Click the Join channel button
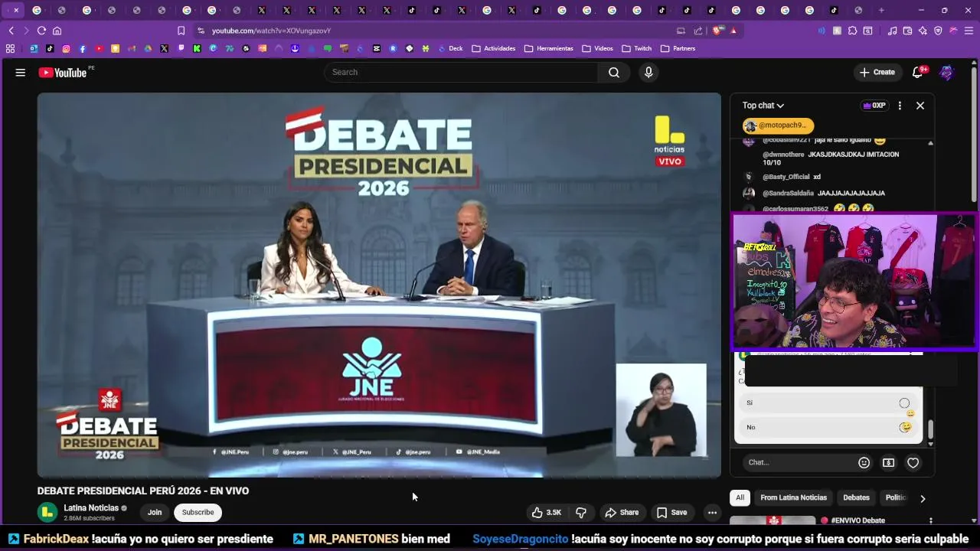 click(x=155, y=513)
